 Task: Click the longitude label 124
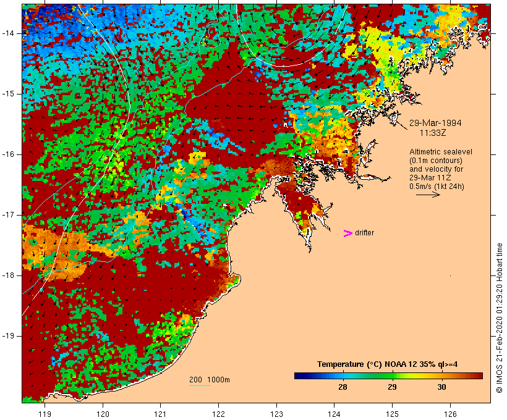[334, 414]
